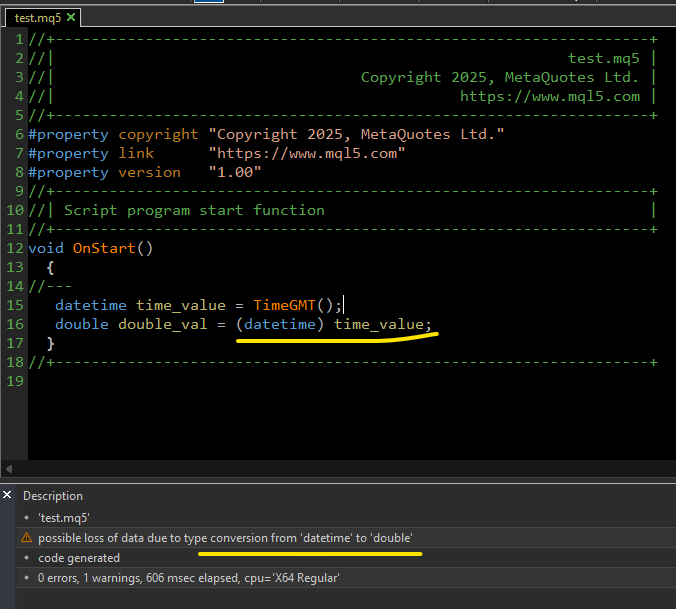Click on TimeGMT in line 15
This screenshot has width=676, height=609.
285,305
